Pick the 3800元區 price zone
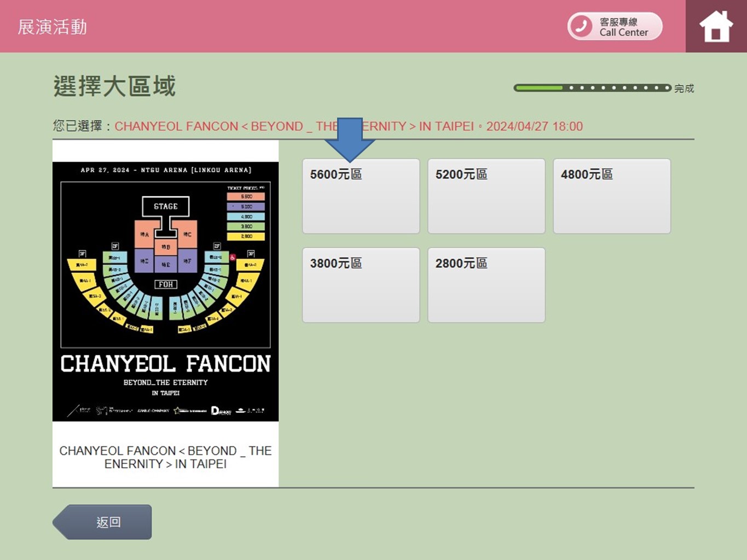 [x=361, y=285]
